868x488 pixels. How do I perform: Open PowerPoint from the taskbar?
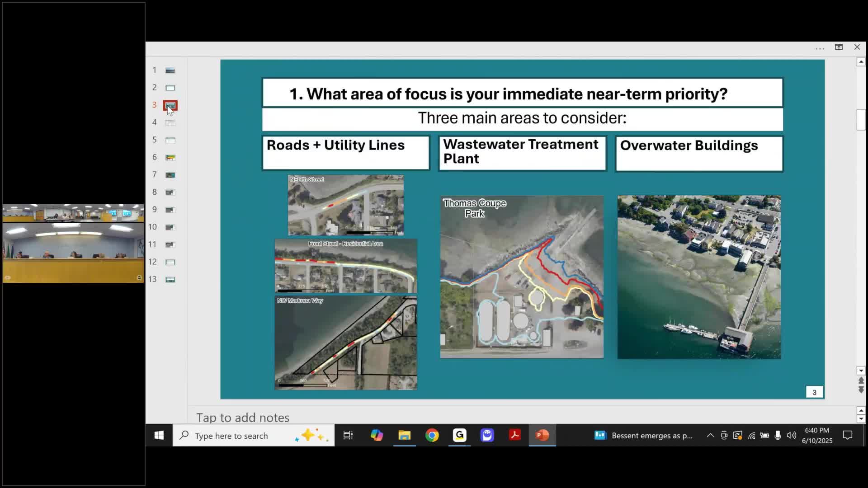tap(542, 435)
